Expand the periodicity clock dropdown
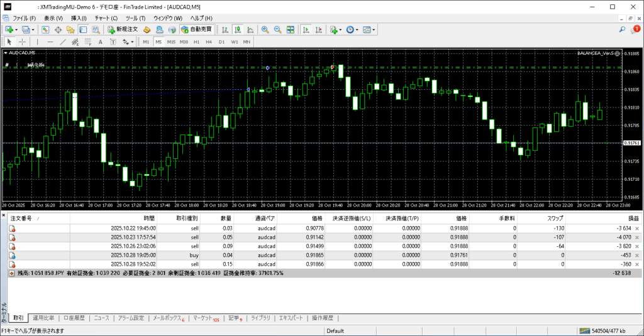The height and width of the screenshot is (336, 644). pyautogui.click(x=358, y=30)
